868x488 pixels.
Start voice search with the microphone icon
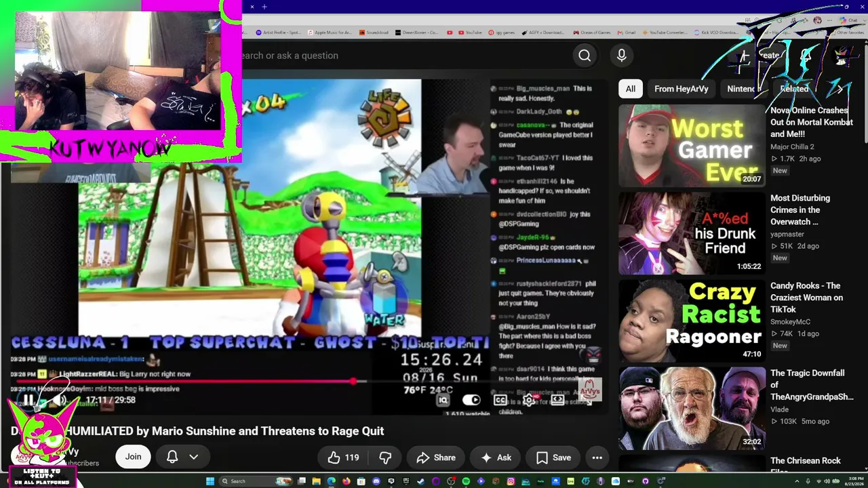(x=621, y=56)
